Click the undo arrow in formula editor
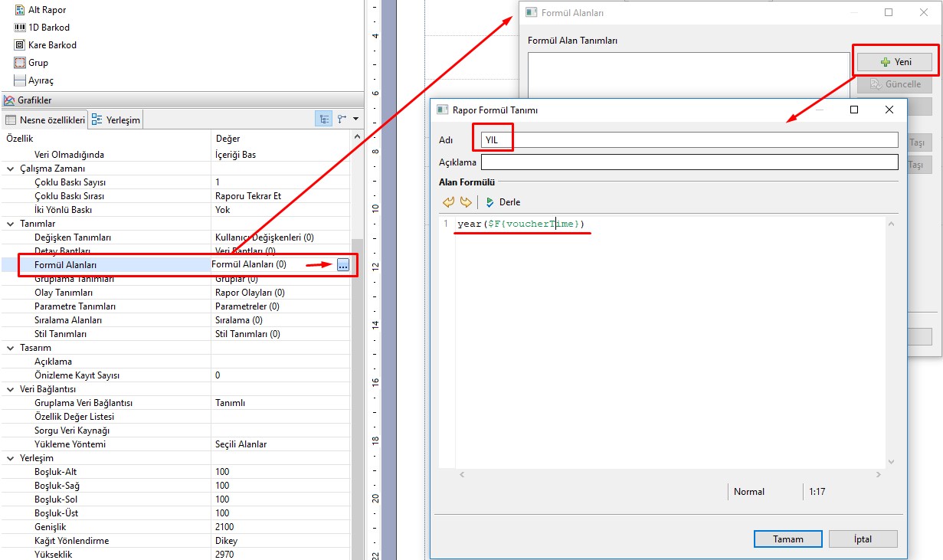943x560 pixels. pos(449,202)
